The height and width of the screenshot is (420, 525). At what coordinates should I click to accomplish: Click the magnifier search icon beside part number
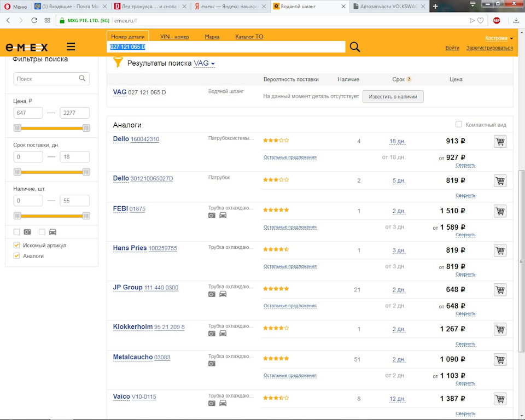point(354,47)
